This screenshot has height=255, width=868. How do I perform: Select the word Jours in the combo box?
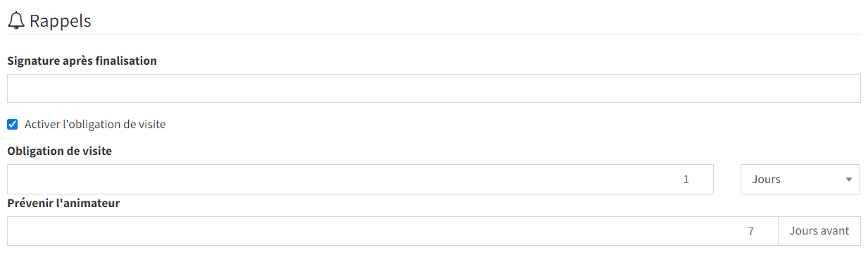[x=766, y=180]
